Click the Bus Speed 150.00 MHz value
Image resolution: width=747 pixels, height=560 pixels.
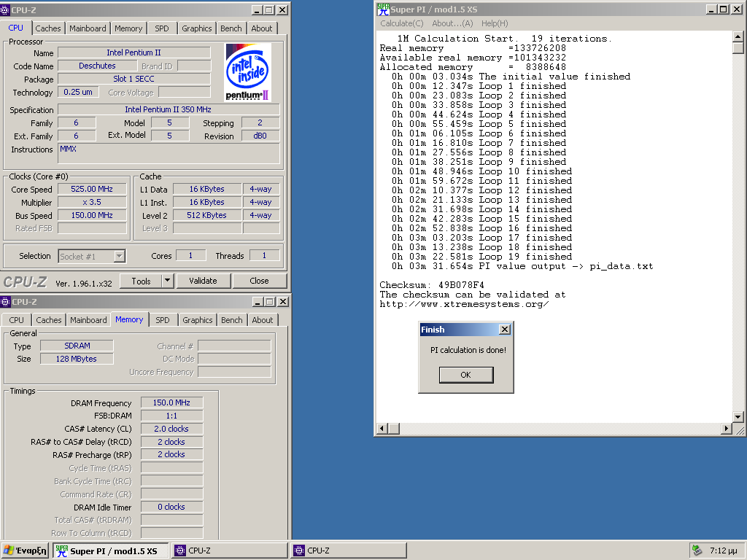coord(92,215)
